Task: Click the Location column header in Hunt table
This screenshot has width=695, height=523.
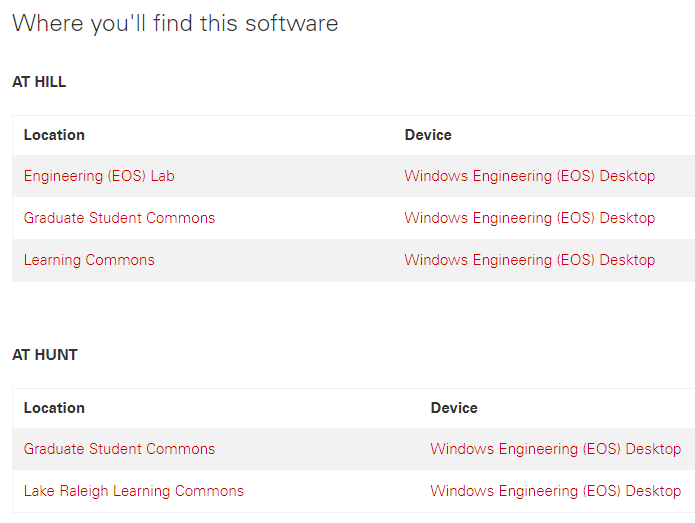Action: pos(54,408)
